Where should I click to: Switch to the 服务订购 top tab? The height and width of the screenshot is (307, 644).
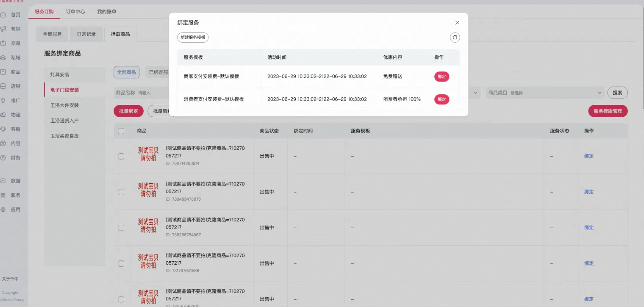click(x=44, y=12)
